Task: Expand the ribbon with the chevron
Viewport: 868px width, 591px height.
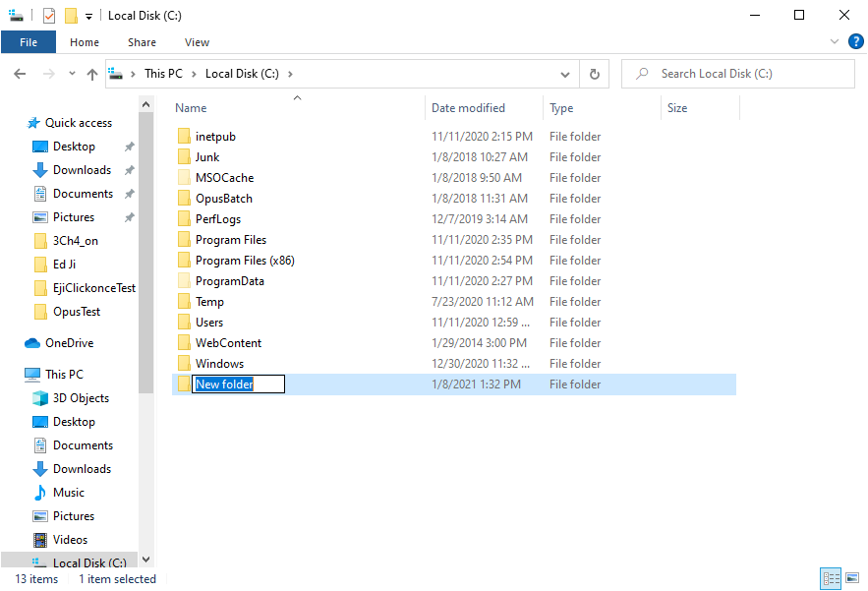Action: tap(835, 41)
